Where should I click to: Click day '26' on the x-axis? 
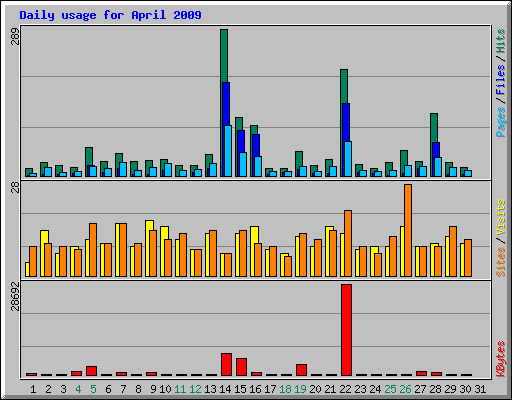[x=405, y=389]
